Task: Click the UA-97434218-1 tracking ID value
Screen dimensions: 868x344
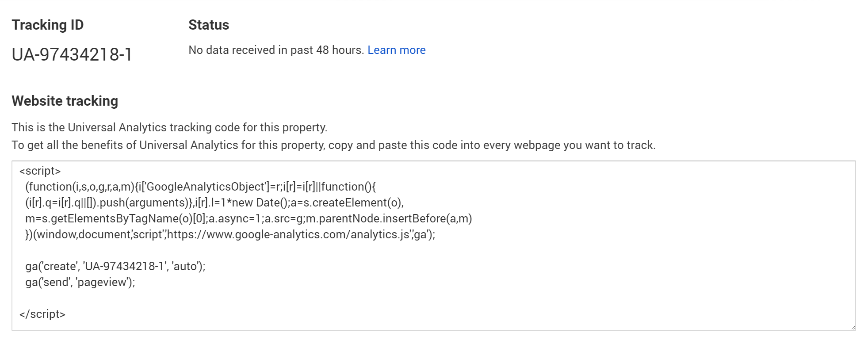Action: pyautogui.click(x=72, y=54)
